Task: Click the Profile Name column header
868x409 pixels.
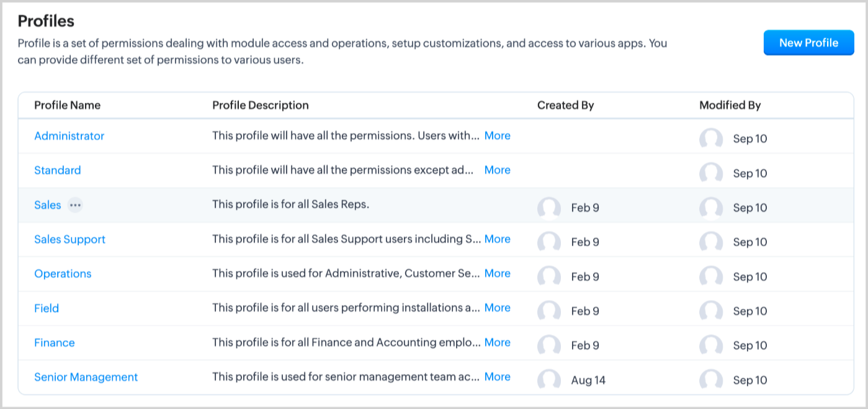Action: pyautogui.click(x=67, y=105)
